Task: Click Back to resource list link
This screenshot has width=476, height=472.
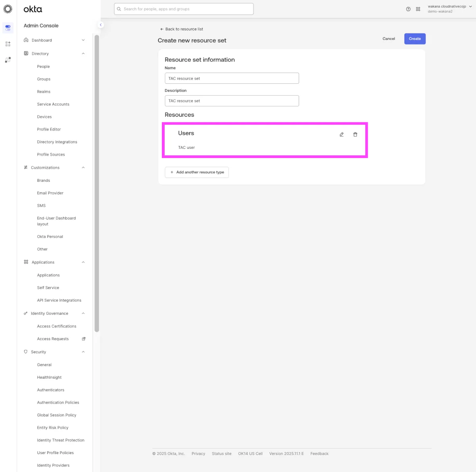Action: 182,29
